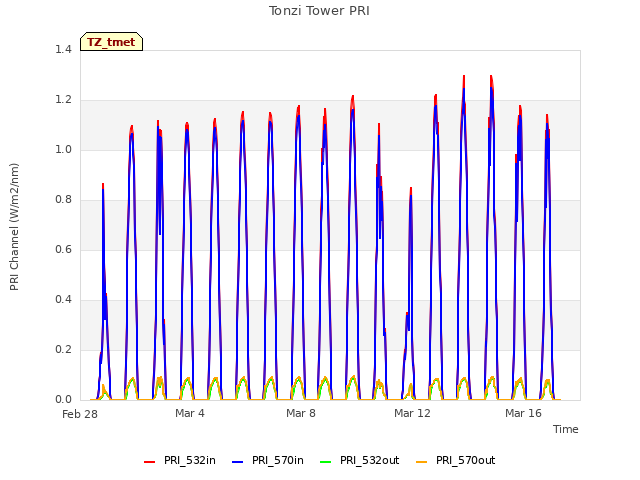Click the green PRI_532out legend swatch
The height and width of the screenshot is (480, 640).
pyautogui.click(x=326, y=461)
